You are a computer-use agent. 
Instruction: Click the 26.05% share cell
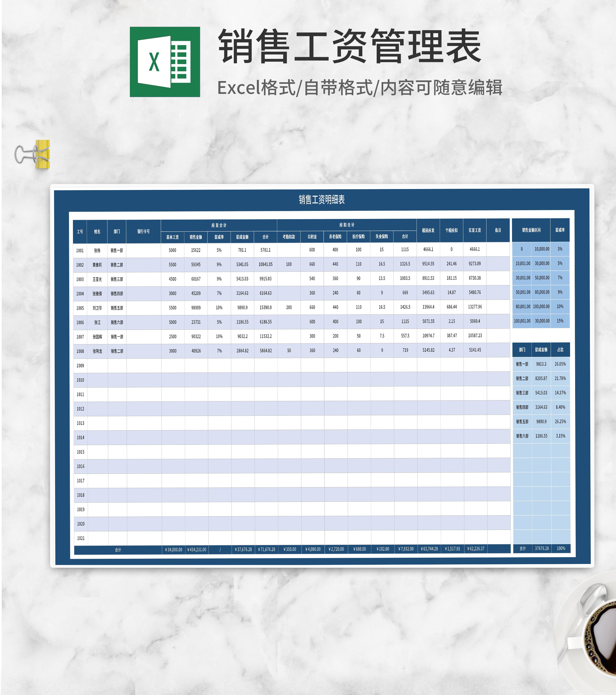click(560, 364)
